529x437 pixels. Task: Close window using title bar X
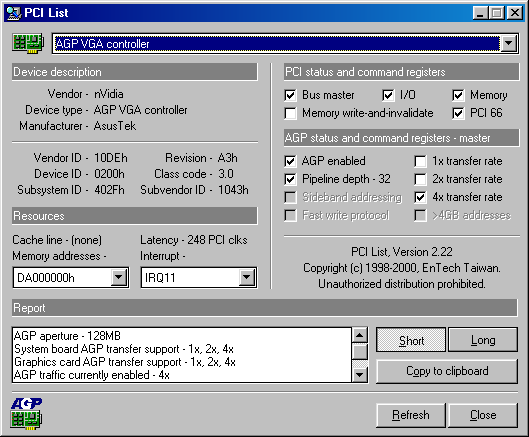[x=515, y=13]
